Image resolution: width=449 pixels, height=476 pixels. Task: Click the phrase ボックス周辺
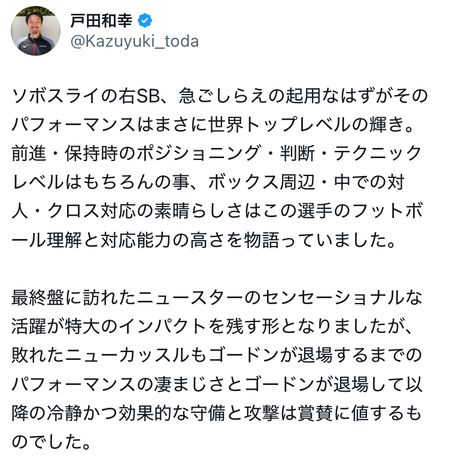click(262, 183)
